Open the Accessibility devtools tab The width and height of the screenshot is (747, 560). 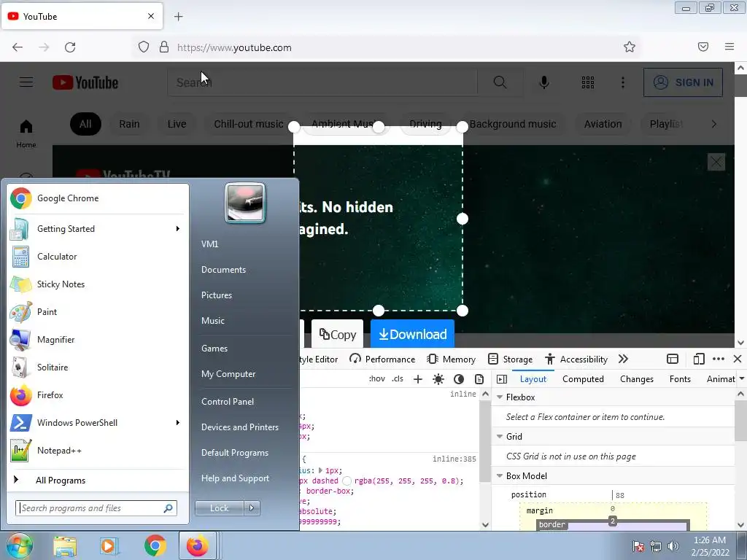click(576, 359)
